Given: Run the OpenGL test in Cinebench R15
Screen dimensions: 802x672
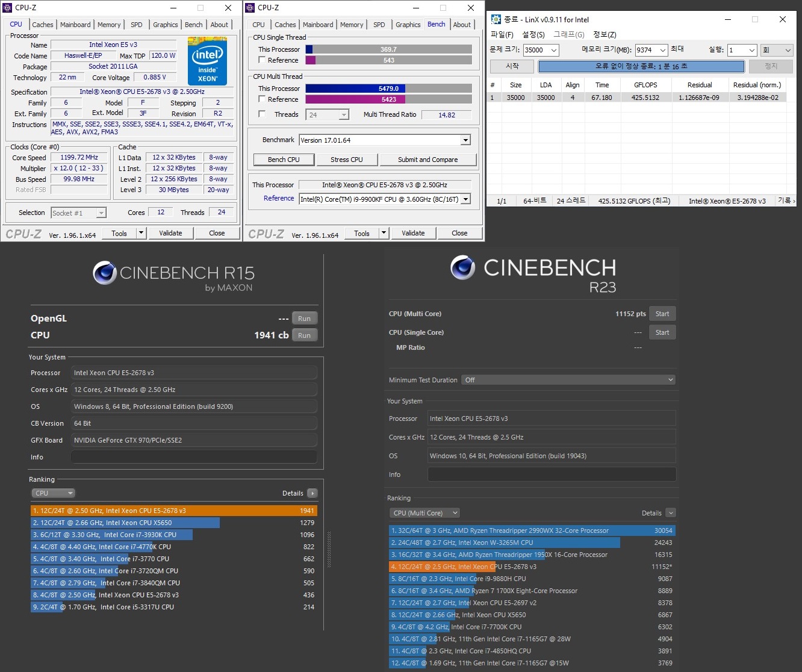Looking at the screenshot, I should [304, 319].
